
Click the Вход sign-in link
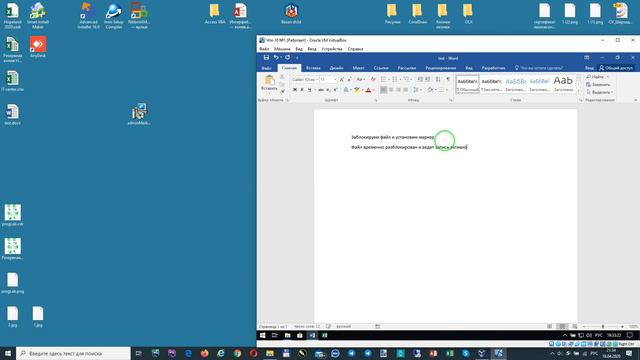589,68
